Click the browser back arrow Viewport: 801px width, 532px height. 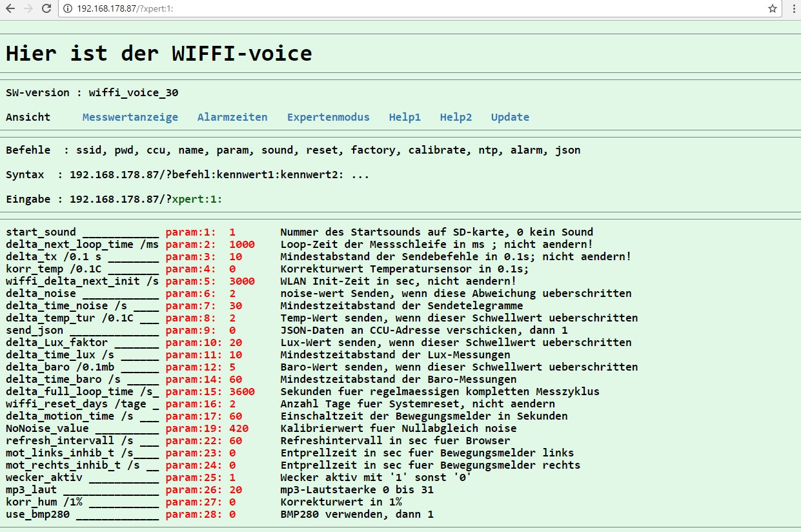point(10,8)
